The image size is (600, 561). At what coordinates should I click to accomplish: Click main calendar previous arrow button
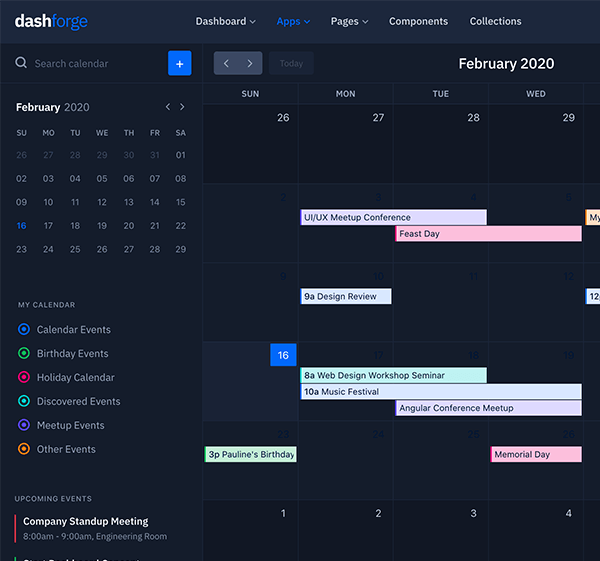click(226, 63)
